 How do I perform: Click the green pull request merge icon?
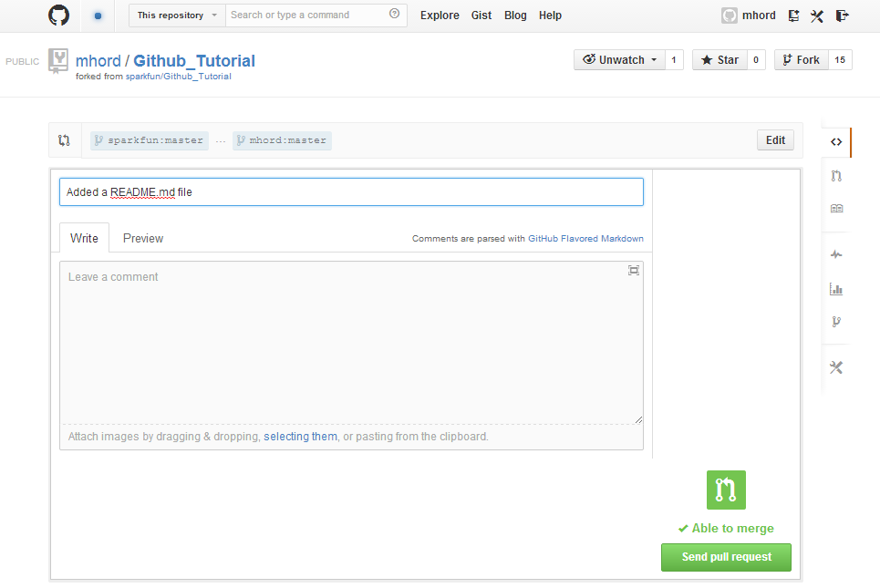(726, 490)
